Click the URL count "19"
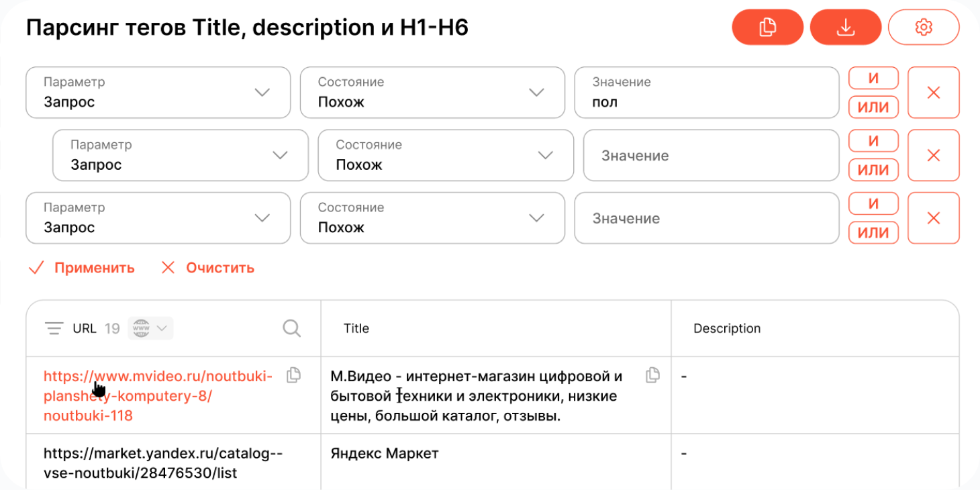 coord(112,328)
